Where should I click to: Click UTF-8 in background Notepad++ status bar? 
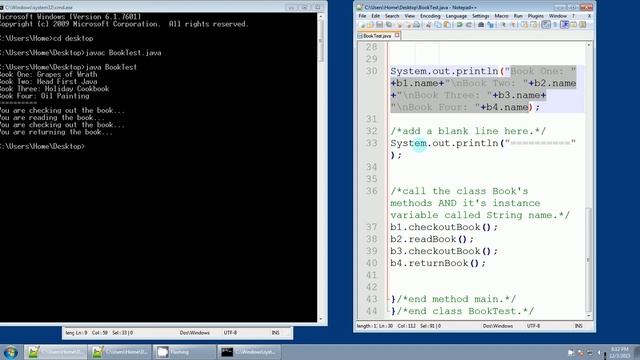[x=230, y=333]
